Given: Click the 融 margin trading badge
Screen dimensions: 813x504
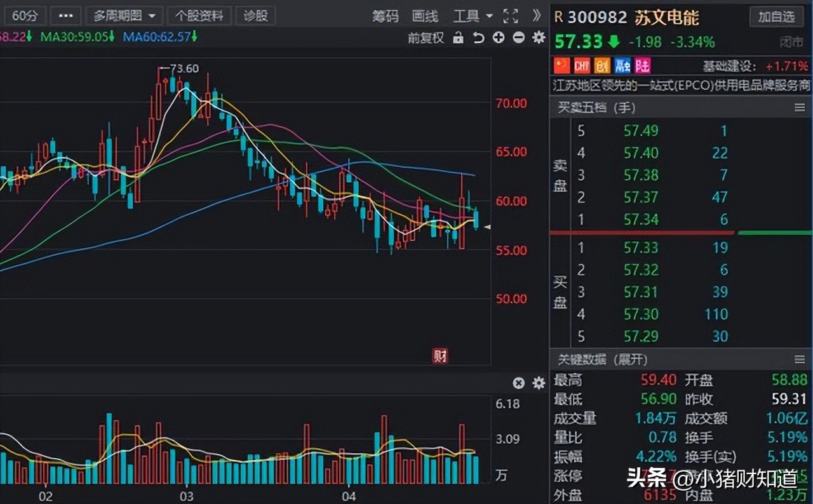Looking at the screenshot, I should pos(622,65).
